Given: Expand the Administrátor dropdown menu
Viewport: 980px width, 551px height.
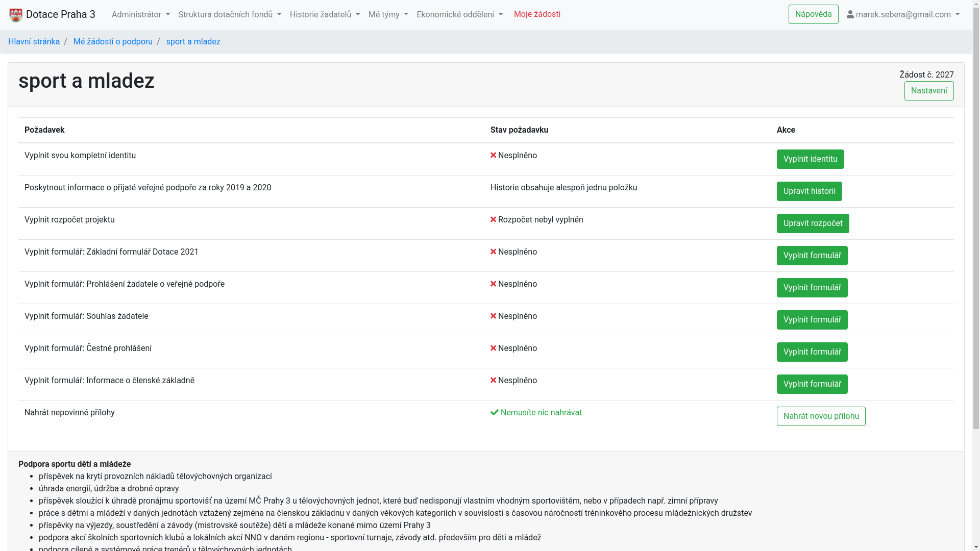Looking at the screenshot, I should (141, 15).
